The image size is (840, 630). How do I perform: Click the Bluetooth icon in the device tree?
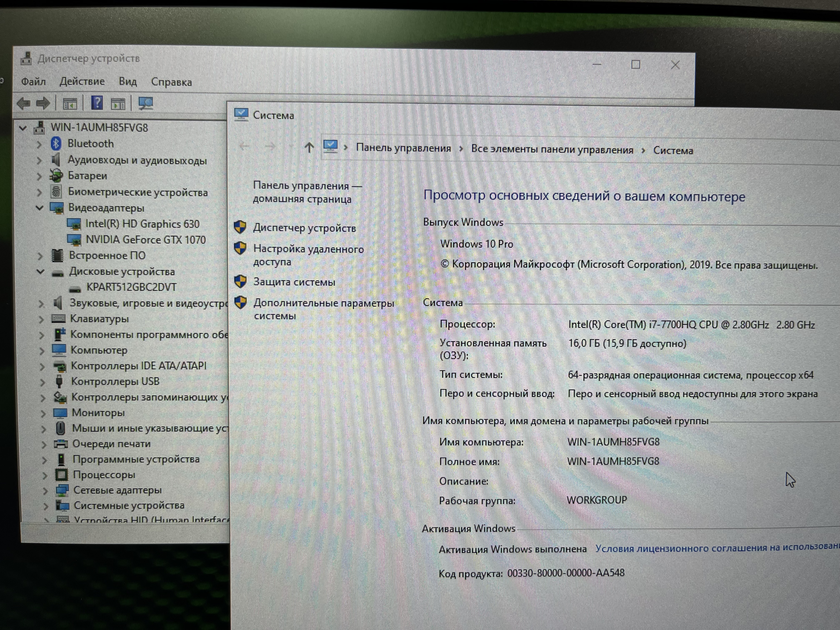click(56, 144)
